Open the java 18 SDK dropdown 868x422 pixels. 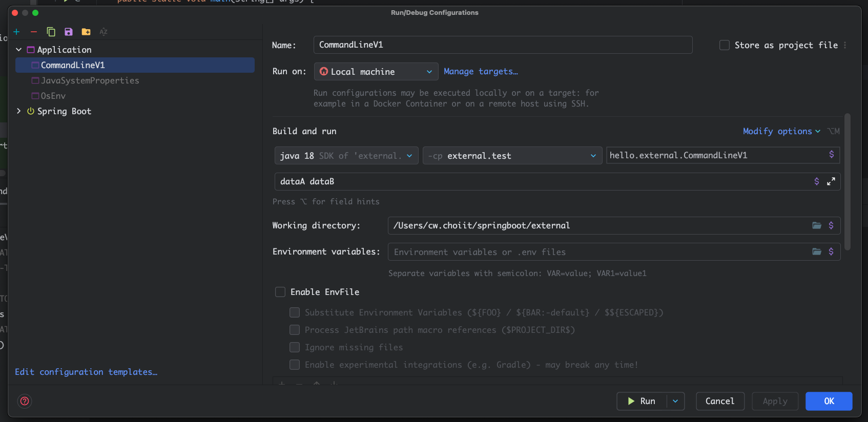click(x=346, y=156)
